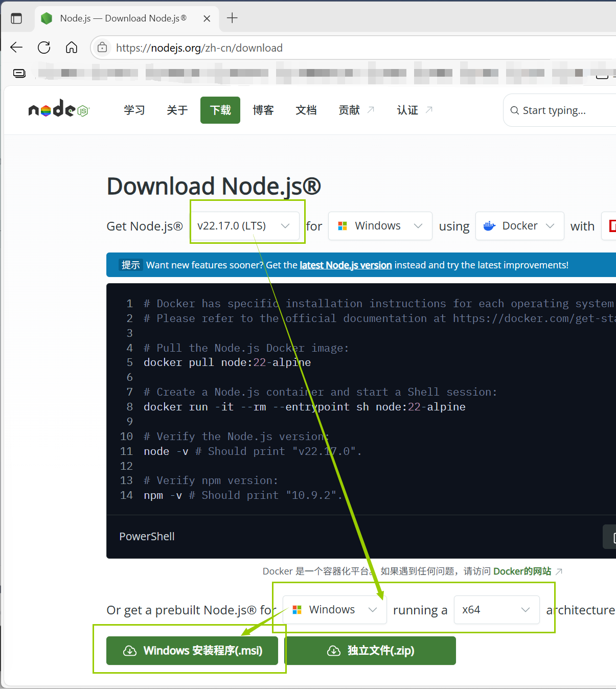Open the 学习 navigation item

tap(134, 110)
